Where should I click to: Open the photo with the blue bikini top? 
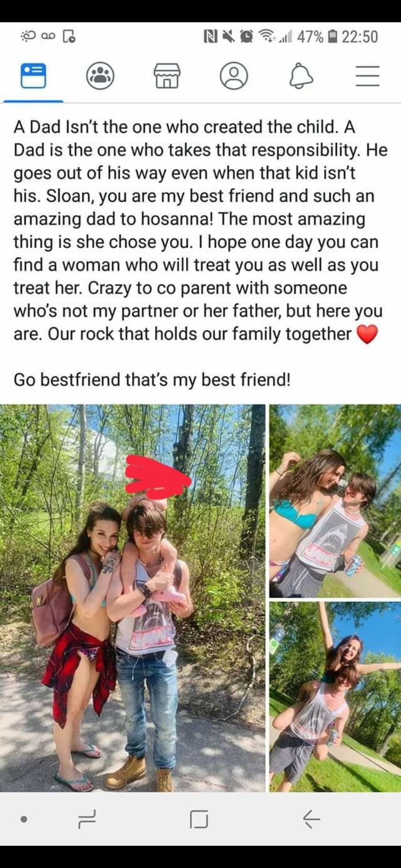[x=335, y=501]
